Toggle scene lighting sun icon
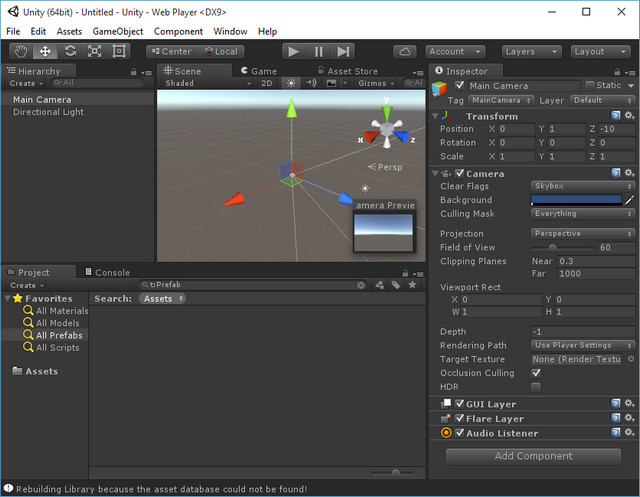The width and height of the screenshot is (640, 497). click(291, 84)
